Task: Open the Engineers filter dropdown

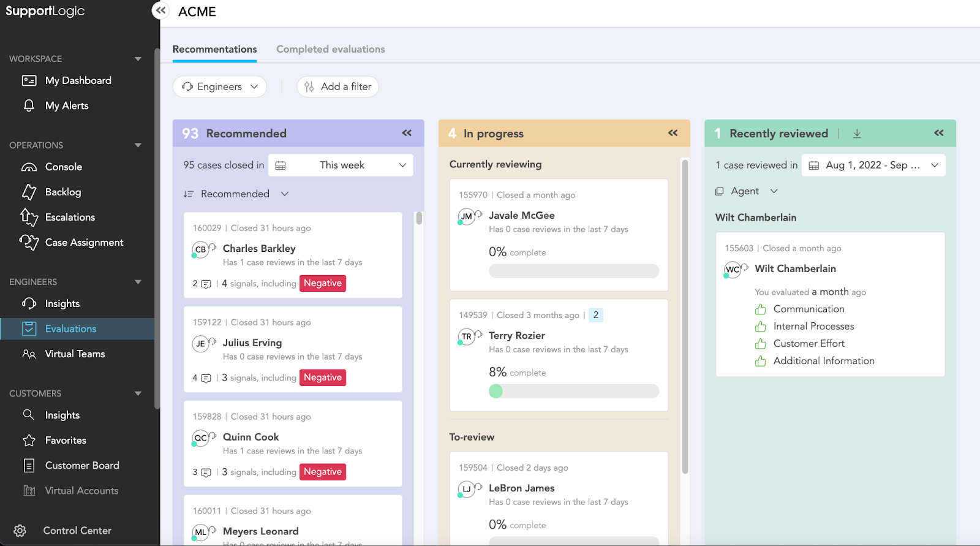Action: [220, 86]
